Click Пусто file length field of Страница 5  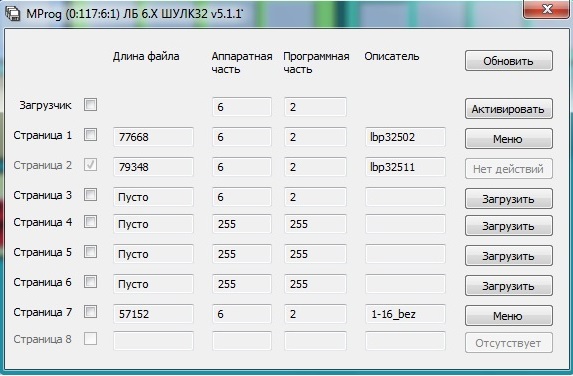click(x=153, y=254)
